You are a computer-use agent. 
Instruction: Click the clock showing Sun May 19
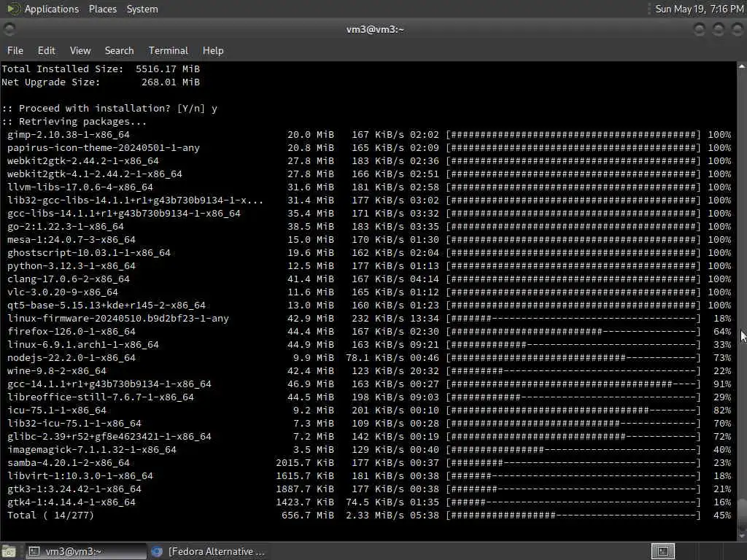click(x=700, y=9)
